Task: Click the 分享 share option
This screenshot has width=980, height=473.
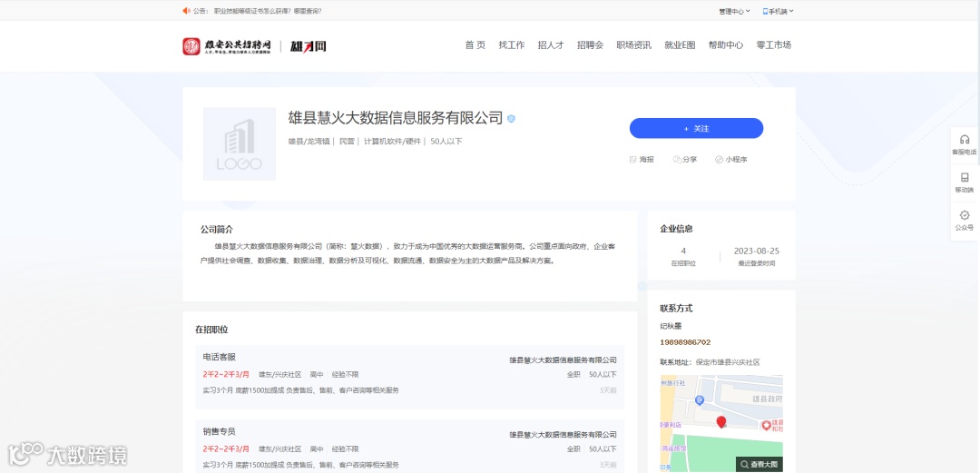Action: 685,160
